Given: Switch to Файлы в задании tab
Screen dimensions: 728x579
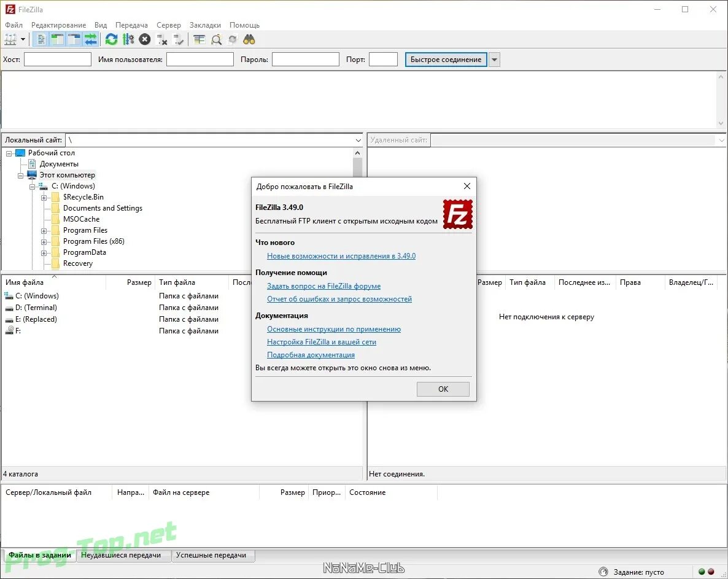Looking at the screenshot, I should pyautogui.click(x=40, y=555).
